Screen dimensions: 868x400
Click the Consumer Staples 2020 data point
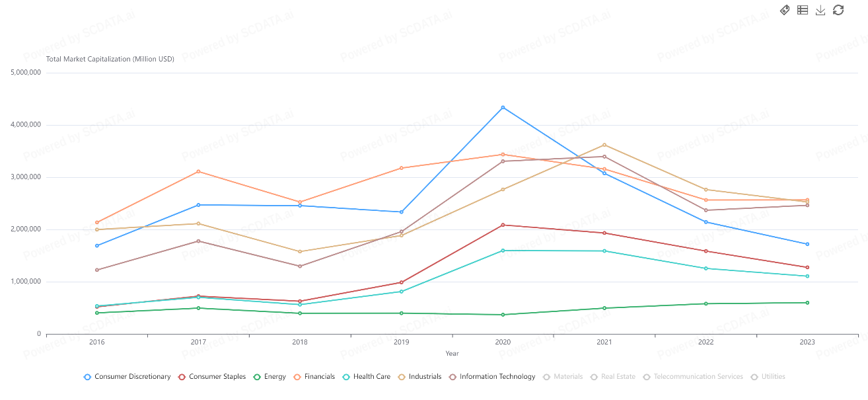(503, 225)
